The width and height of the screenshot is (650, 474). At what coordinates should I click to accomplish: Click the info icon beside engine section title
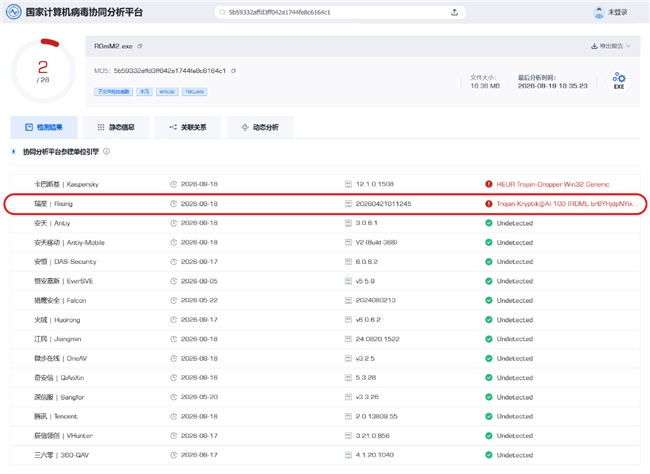pyautogui.click(x=107, y=151)
